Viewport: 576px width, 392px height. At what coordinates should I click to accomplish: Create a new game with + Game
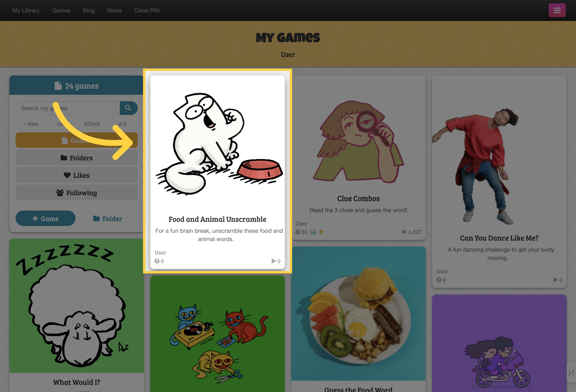click(46, 218)
